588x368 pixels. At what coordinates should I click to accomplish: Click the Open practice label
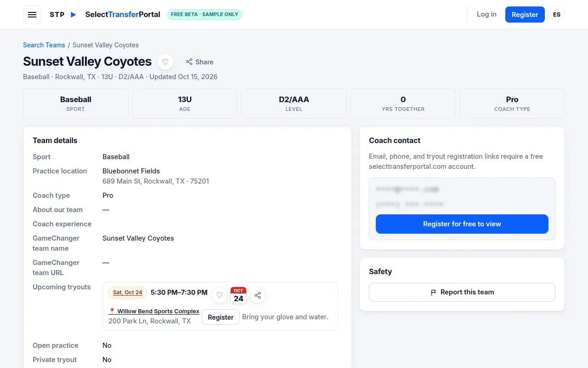tap(56, 345)
